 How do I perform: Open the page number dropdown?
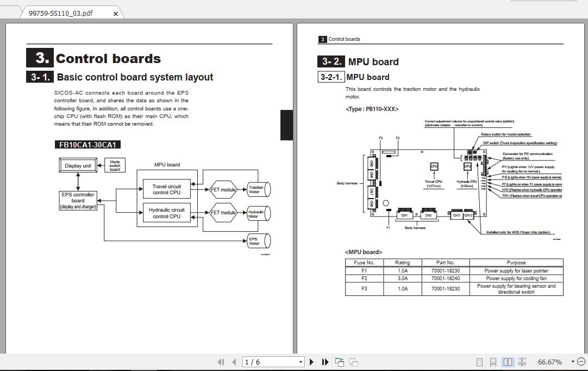coord(301,362)
